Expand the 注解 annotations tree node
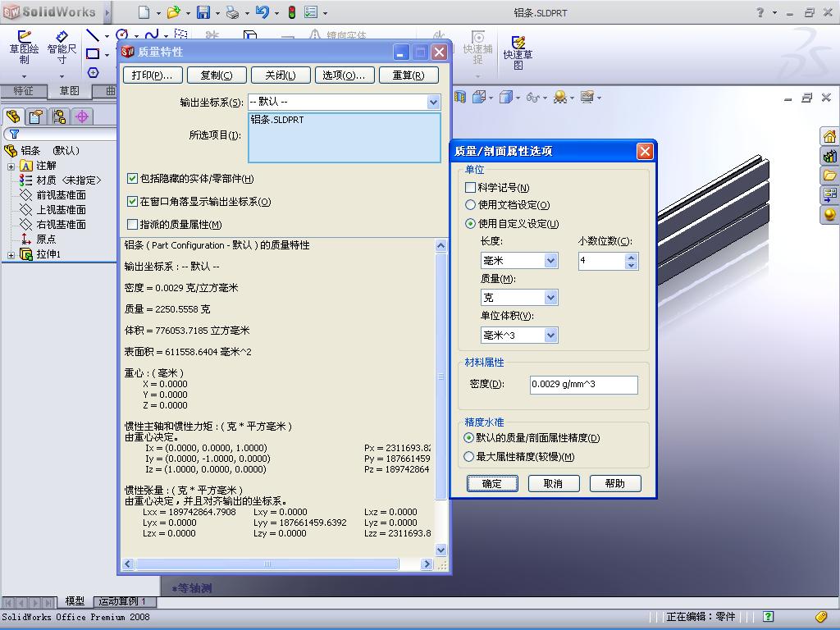 click(11, 166)
